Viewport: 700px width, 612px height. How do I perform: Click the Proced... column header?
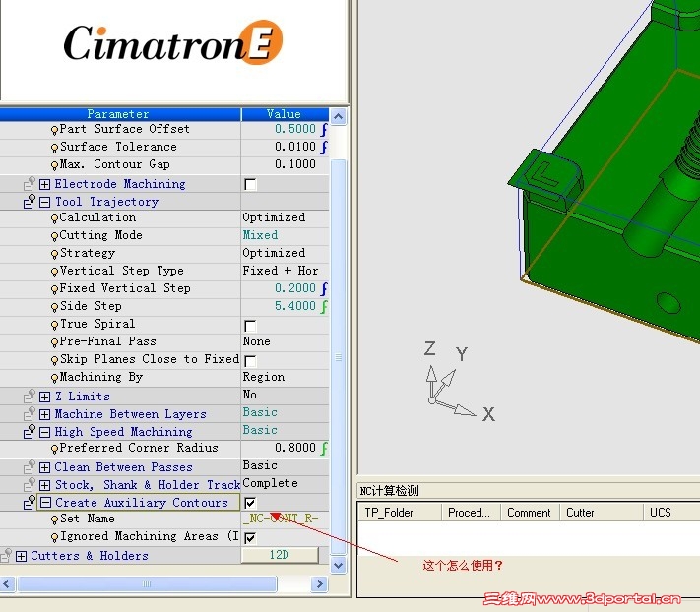[x=471, y=512]
